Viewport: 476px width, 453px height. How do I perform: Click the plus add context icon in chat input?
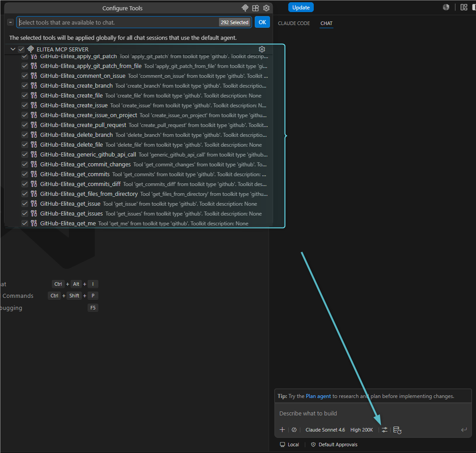coord(282,430)
